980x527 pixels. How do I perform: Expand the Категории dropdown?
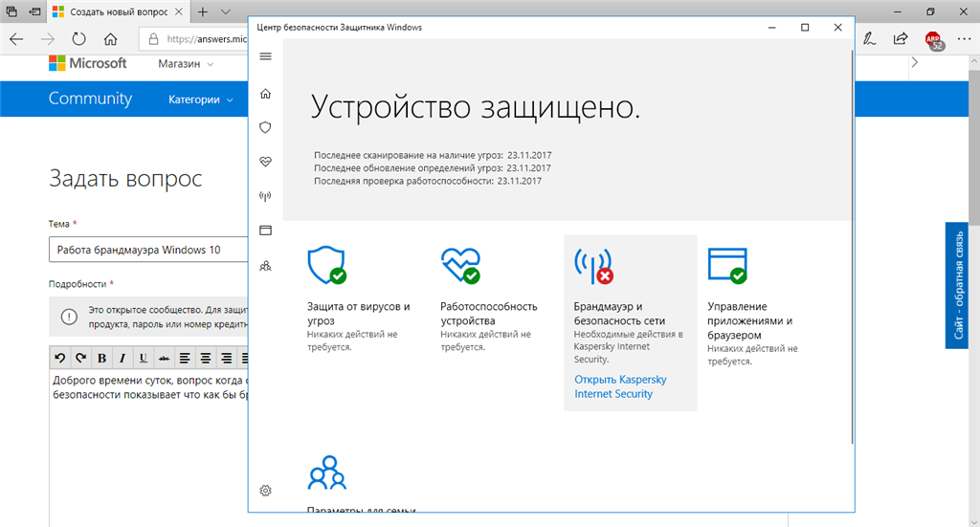(201, 99)
